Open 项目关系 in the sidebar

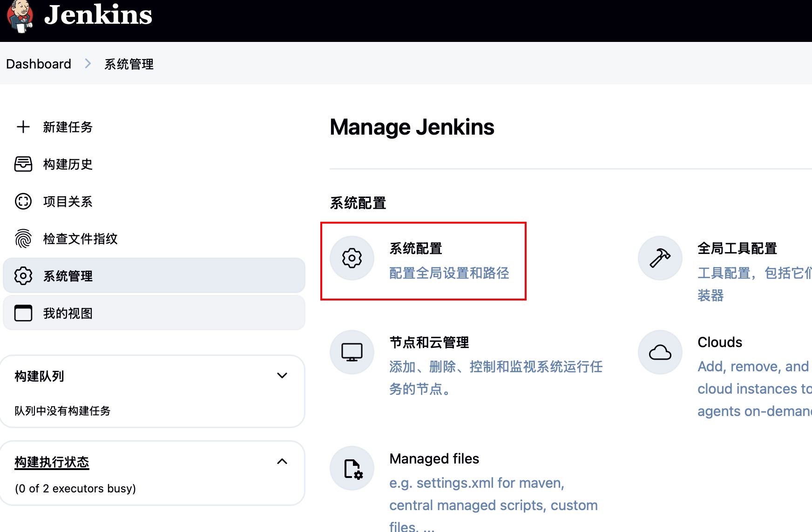[68, 201]
